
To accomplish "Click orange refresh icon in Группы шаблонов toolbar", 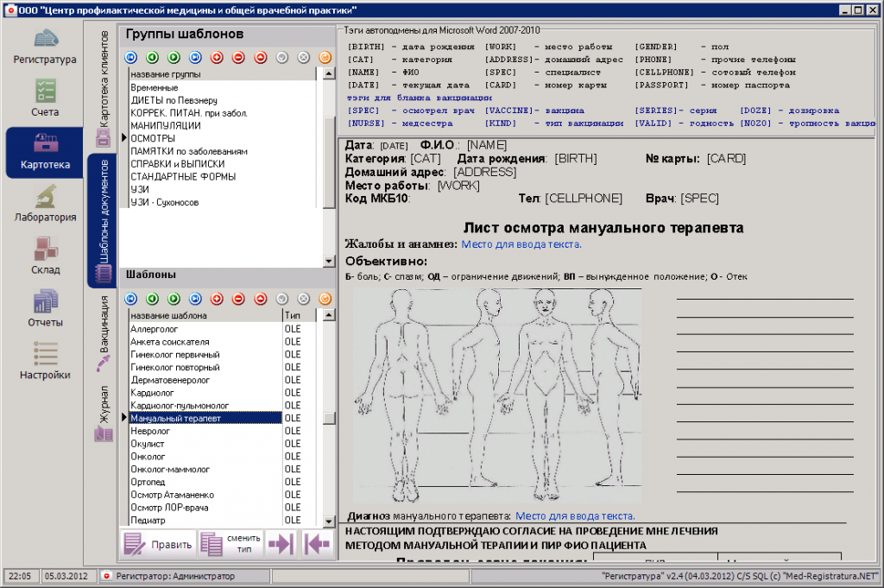I will click(x=325, y=58).
